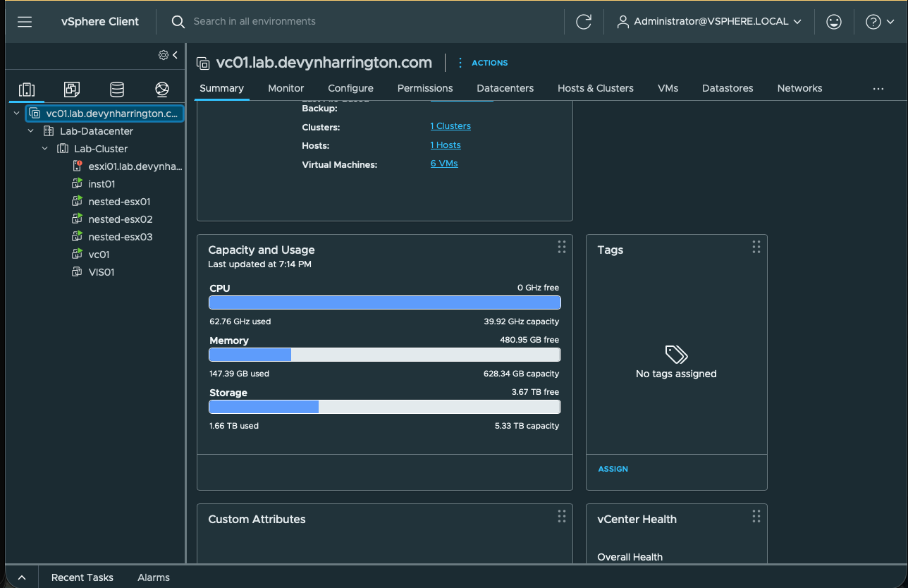Open the Datastores tab
908x588 pixels.
tap(728, 88)
